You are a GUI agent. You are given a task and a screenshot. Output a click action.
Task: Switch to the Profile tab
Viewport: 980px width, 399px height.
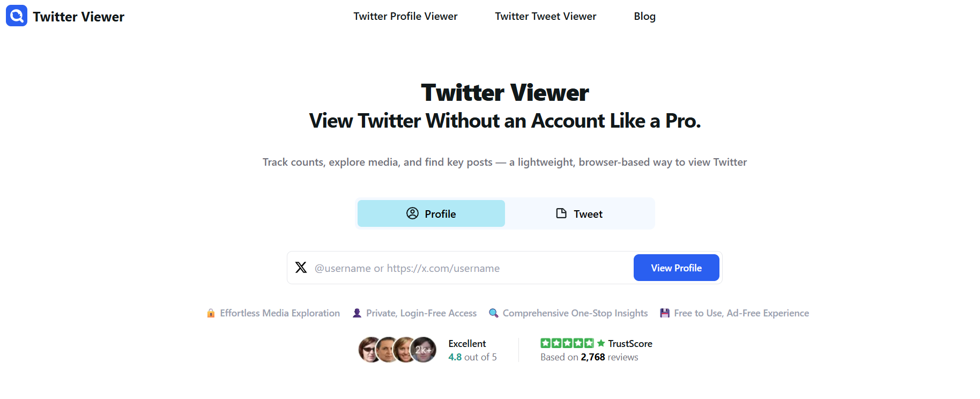point(431,213)
